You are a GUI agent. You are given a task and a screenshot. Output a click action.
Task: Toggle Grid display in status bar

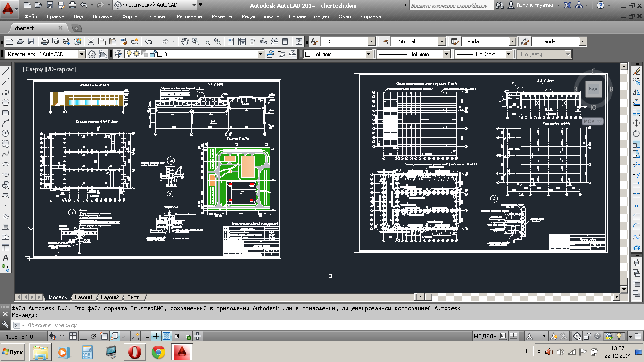73,336
